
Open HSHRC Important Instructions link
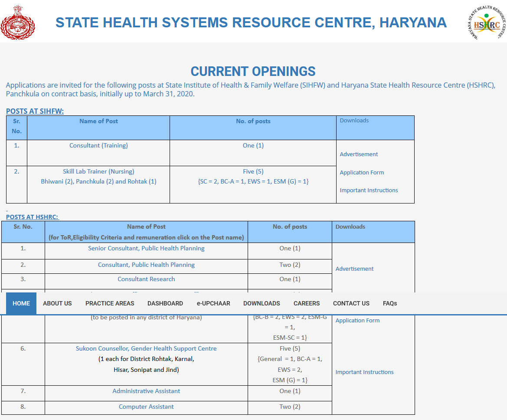click(364, 372)
